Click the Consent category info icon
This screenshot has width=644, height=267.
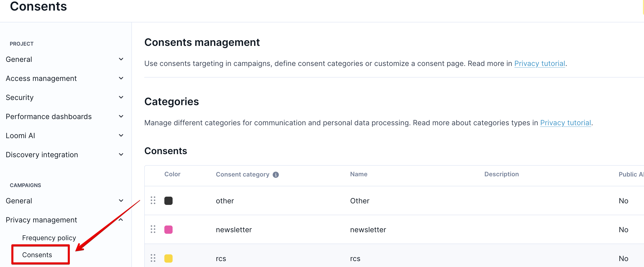[x=276, y=175]
